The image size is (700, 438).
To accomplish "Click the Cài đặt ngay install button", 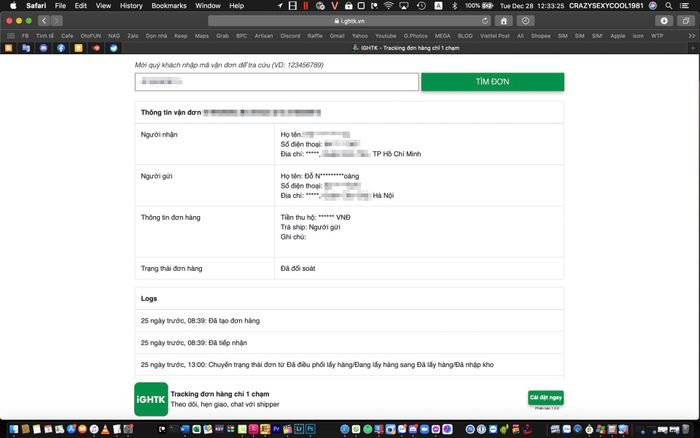I will [546, 398].
